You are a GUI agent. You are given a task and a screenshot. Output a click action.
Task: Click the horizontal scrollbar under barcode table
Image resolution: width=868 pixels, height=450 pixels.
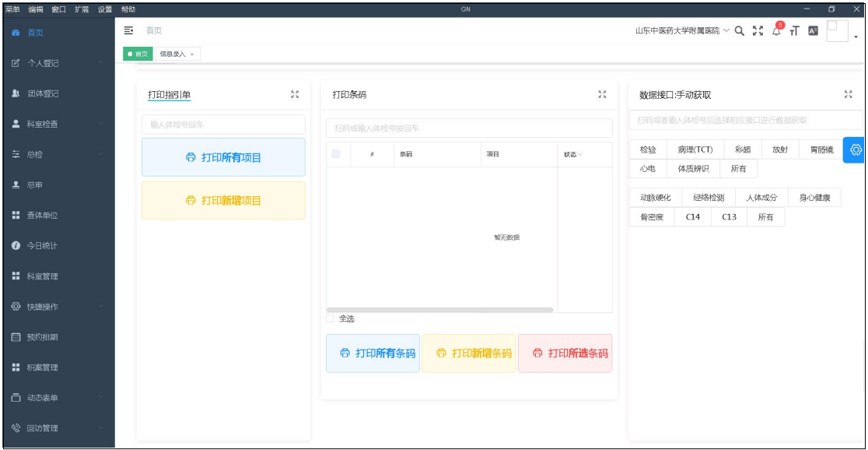(x=439, y=310)
